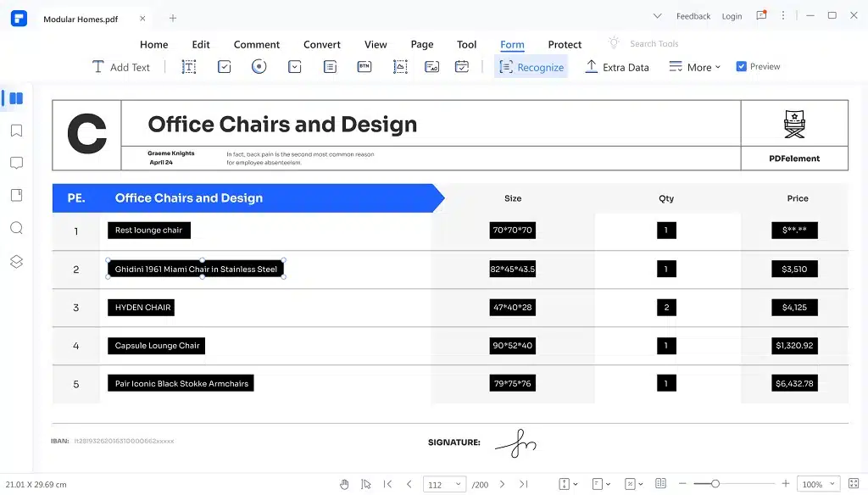Toggle the Preview checkbox

click(x=742, y=67)
